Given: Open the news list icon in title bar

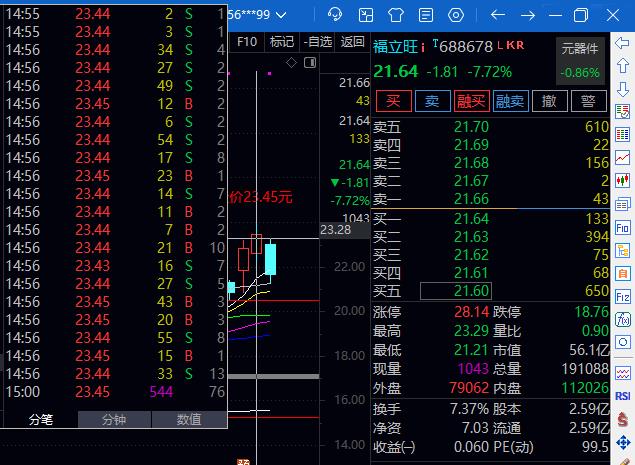Looking at the screenshot, I should point(426,15).
